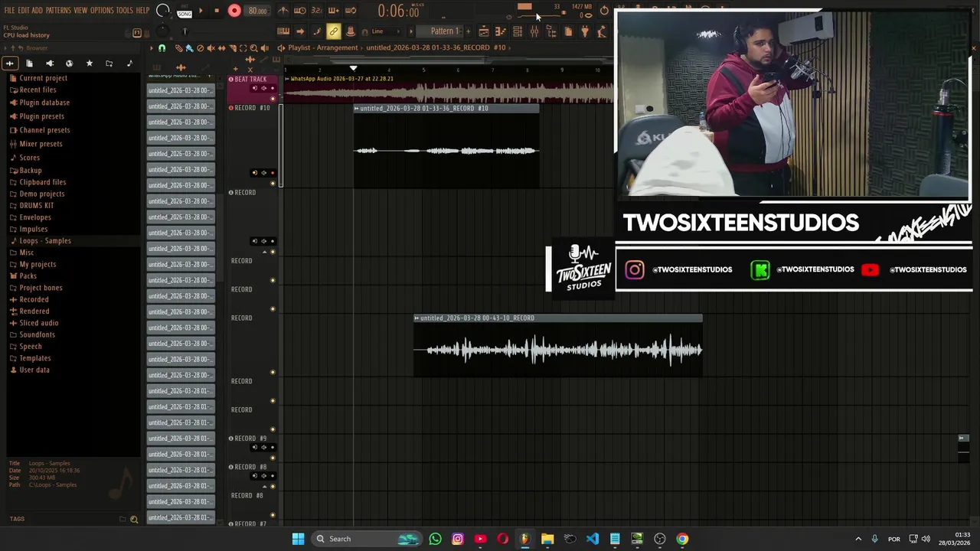
Task: Select the playlist Slip tool
Action: tap(221, 48)
